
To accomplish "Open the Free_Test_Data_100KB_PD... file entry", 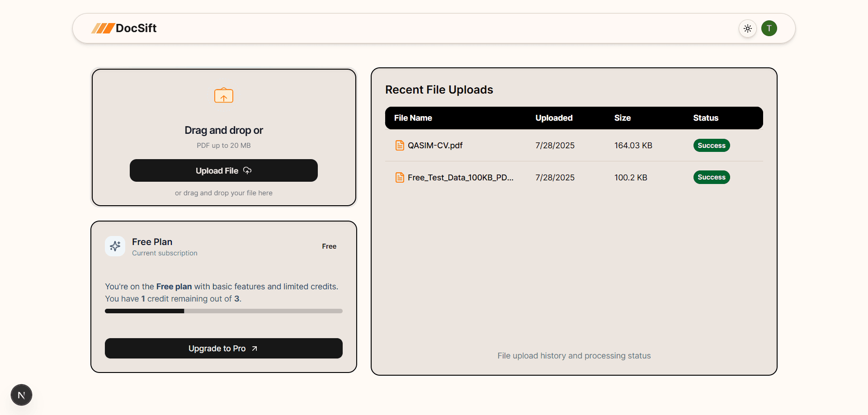I will 460,178.
